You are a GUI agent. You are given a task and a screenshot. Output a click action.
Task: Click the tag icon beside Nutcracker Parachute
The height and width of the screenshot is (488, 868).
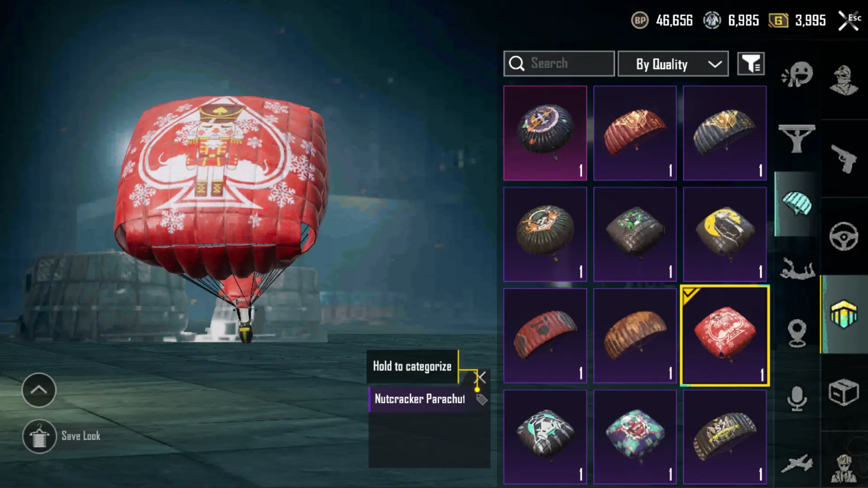(x=482, y=399)
